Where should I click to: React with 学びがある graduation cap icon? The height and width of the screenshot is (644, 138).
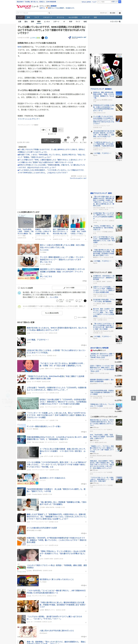66,140
